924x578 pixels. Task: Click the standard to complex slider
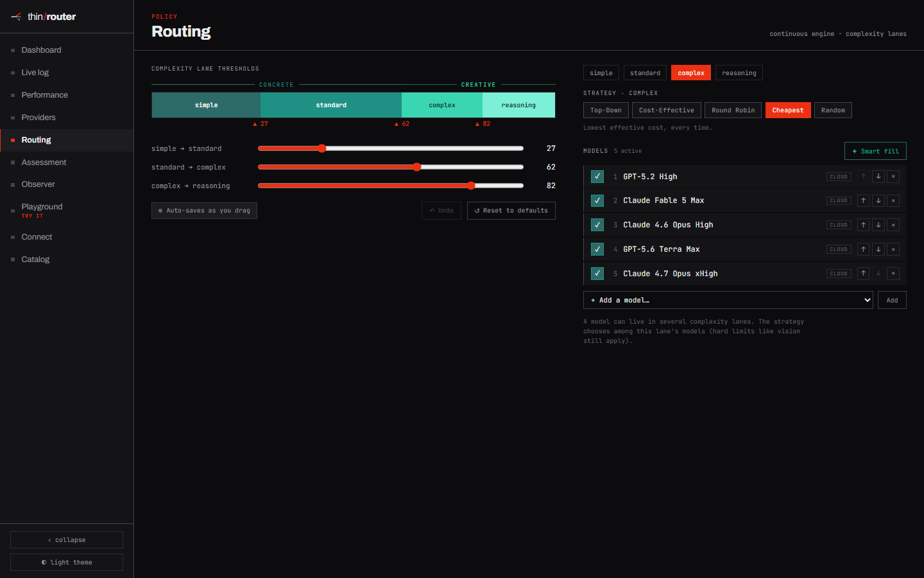pyautogui.click(x=391, y=167)
